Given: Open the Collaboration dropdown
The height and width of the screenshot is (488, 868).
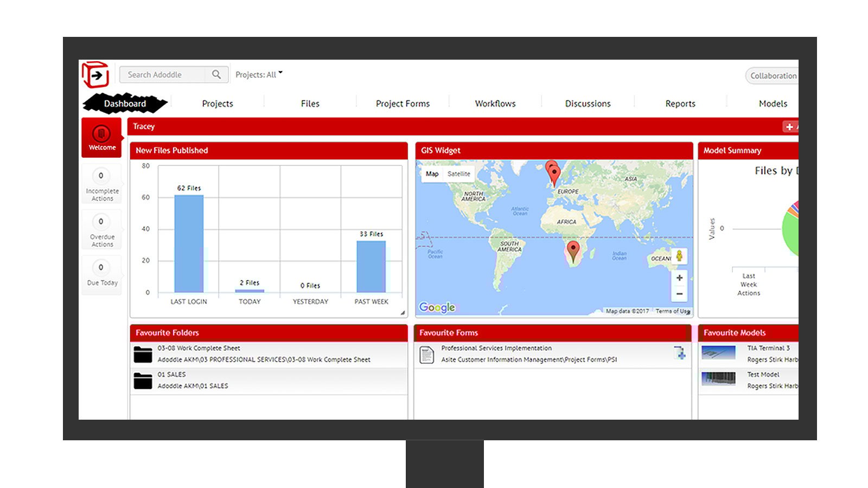Looking at the screenshot, I should click(x=773, y=76).
